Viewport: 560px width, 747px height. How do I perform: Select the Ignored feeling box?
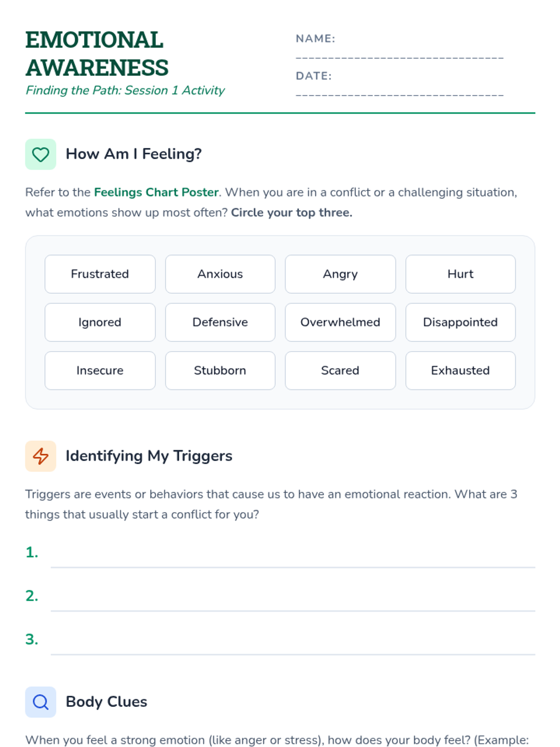[x=100, y=322]
